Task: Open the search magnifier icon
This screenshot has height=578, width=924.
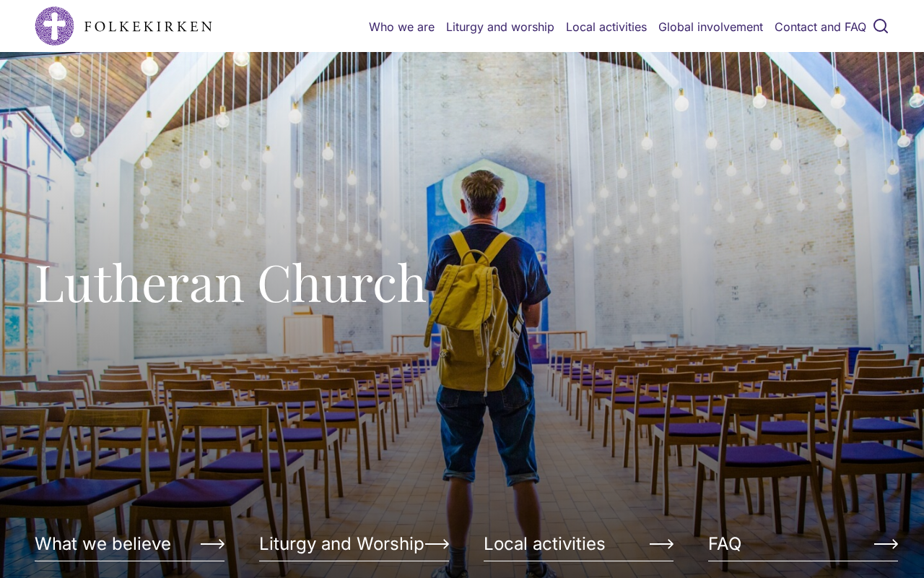Action: (x=881, y=26)
